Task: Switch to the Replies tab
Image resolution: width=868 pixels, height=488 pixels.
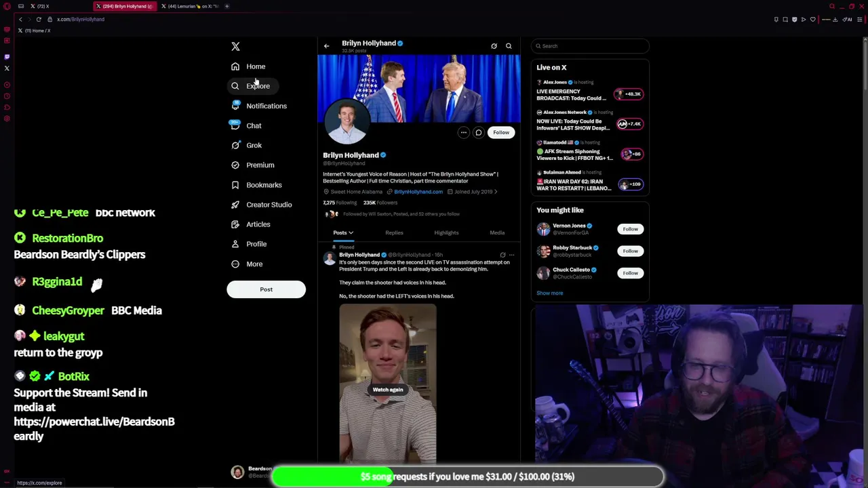Action: click(x=394, y=232)
